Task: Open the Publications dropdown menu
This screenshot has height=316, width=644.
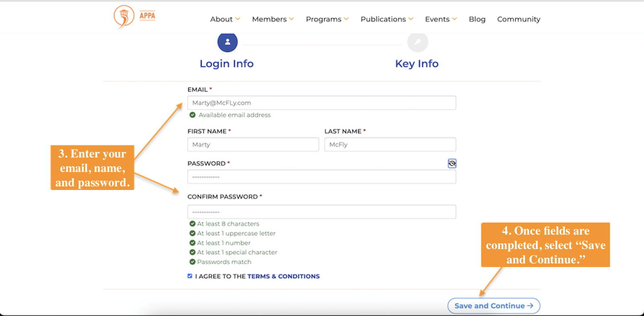Action: coord(386,19)
